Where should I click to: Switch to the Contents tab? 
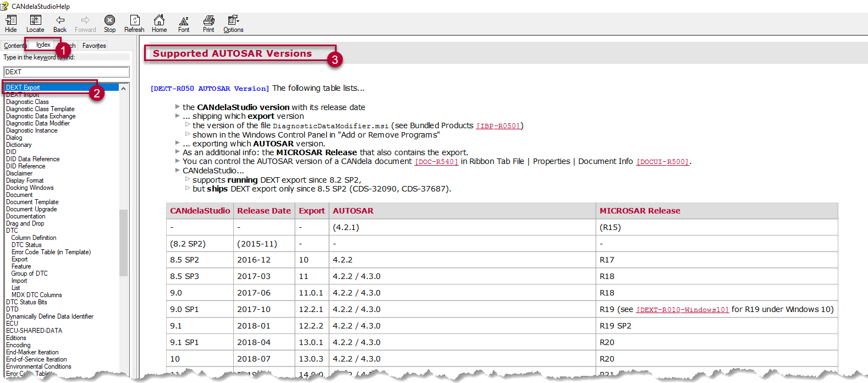click(x=14, y=46)
